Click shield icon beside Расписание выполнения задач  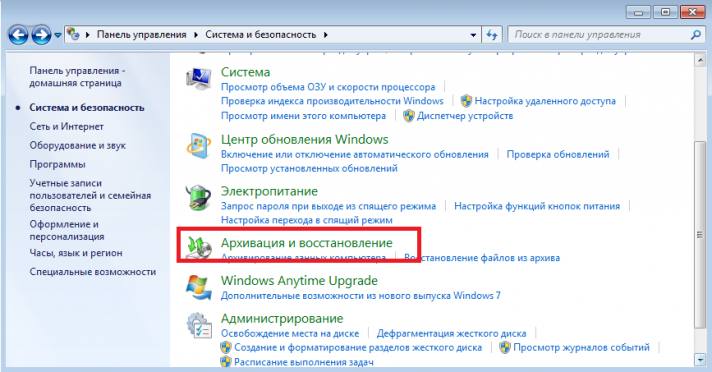(226, 362)
